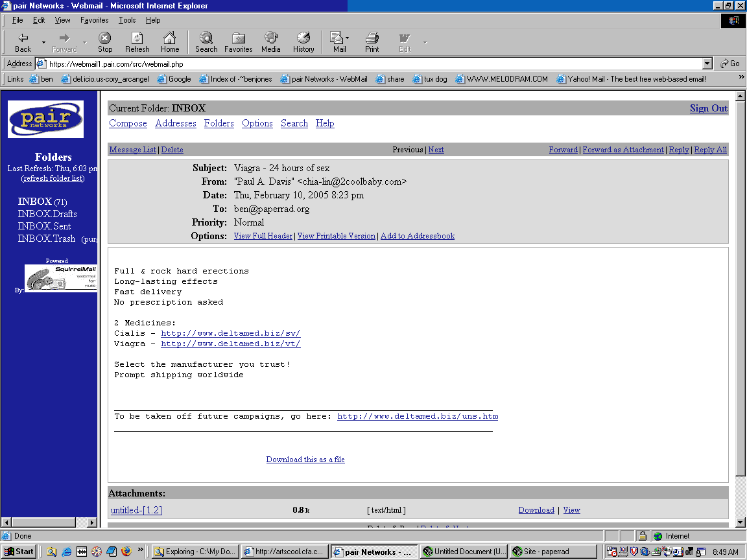This screenshot has width=747, height=560.
Task: Open the View menu
Action: pyautogui.click(x=62, y=20)
